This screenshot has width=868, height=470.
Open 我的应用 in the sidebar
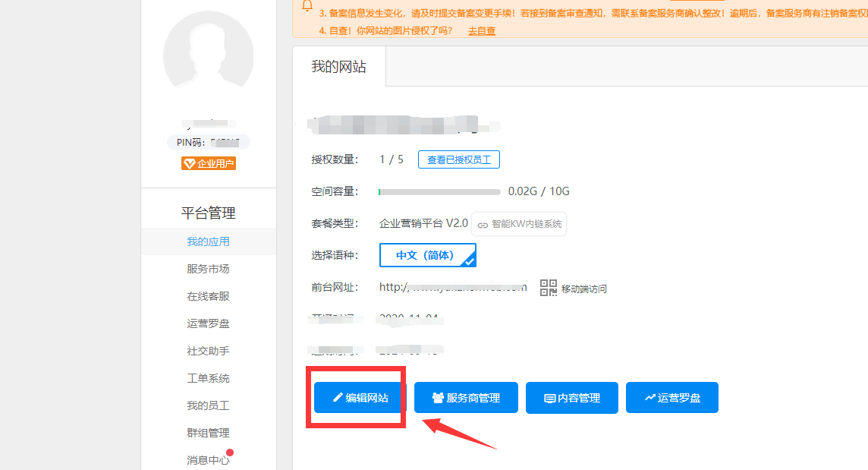(208, 240)
